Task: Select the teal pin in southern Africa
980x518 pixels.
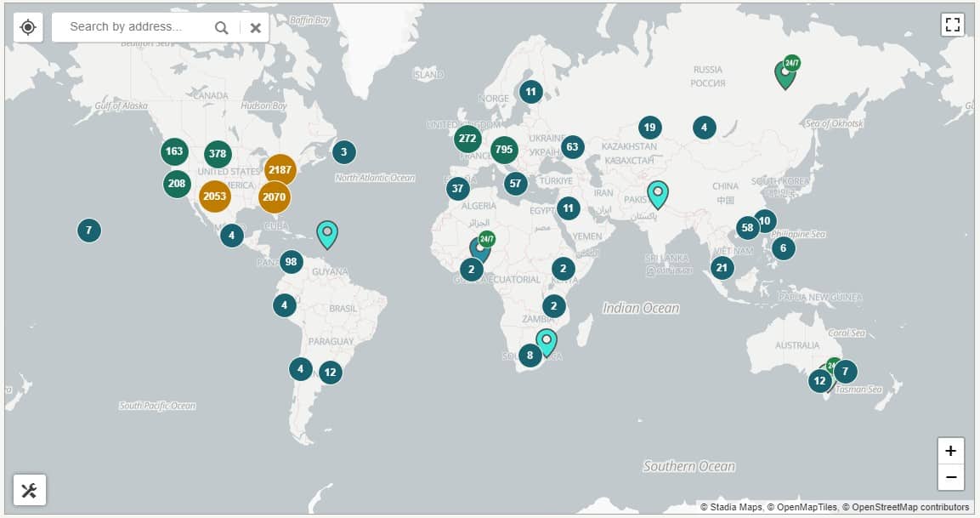Action: point(547,341)
